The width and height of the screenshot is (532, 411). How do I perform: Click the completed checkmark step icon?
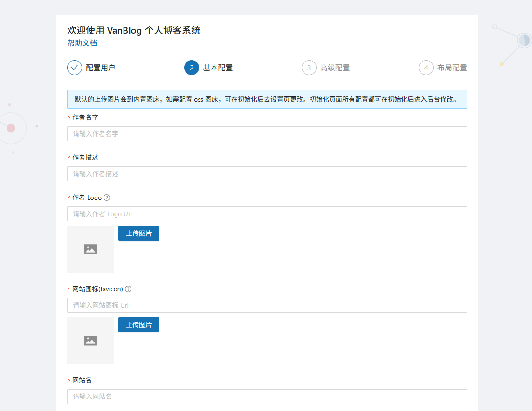pos(75,68)
